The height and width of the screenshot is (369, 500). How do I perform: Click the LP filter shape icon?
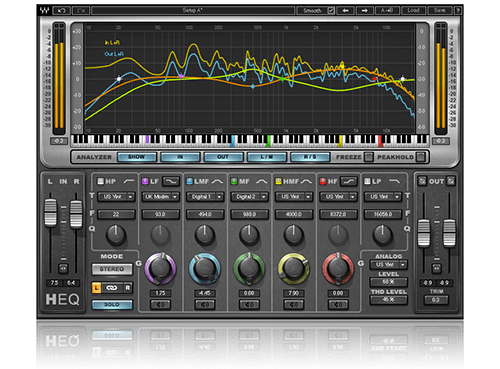point(394,181)
